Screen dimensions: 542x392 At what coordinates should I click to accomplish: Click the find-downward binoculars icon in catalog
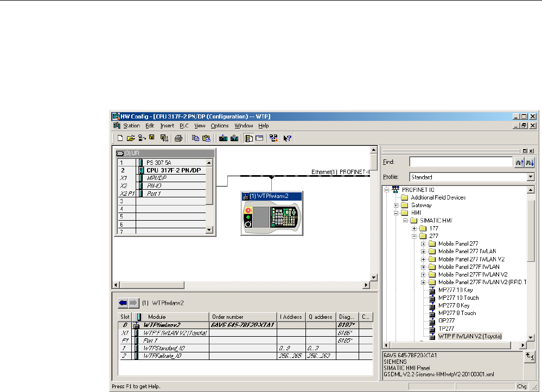530,162
